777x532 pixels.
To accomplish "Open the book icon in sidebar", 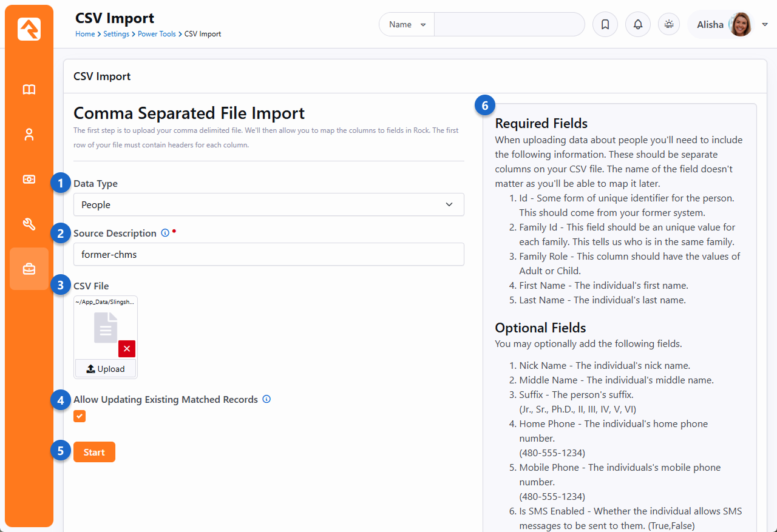I will click(x=29, y=90).
